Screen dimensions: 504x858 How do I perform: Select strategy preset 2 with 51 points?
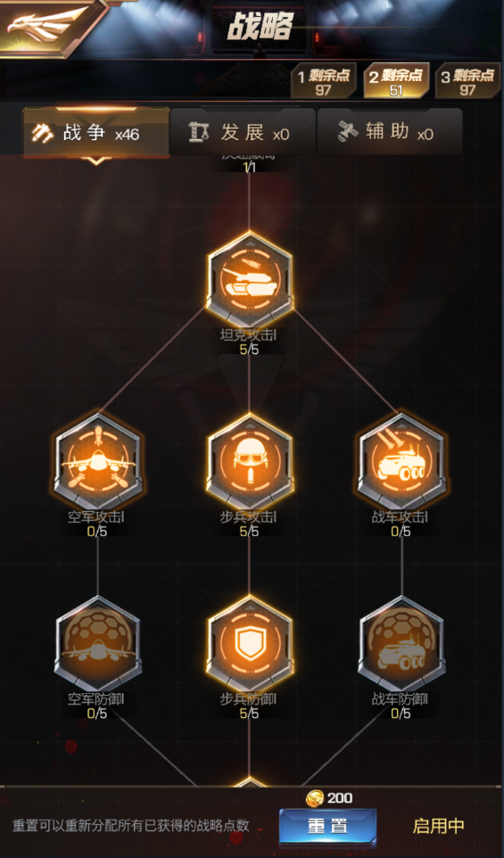(396, 81)
